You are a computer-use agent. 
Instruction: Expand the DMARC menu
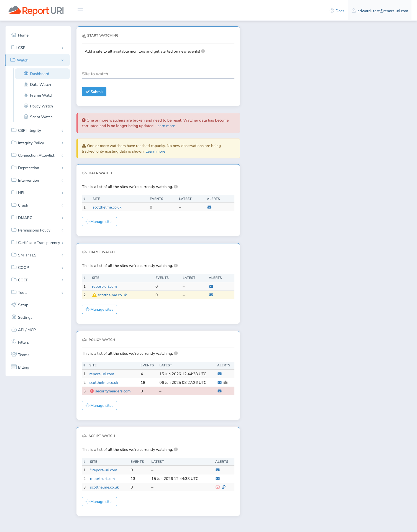coord(38,218)
